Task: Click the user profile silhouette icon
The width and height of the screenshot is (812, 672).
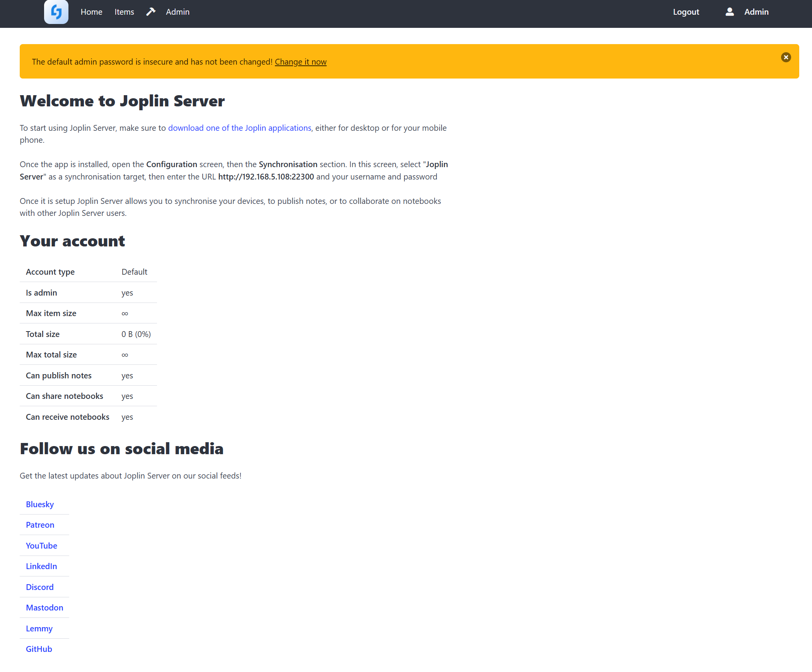Action: (x=729, y=12)
